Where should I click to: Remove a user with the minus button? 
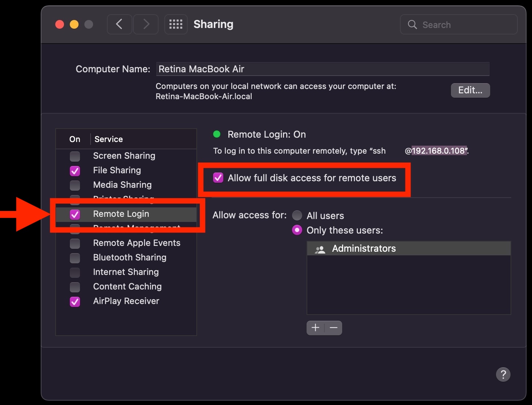tap(333, 328)
